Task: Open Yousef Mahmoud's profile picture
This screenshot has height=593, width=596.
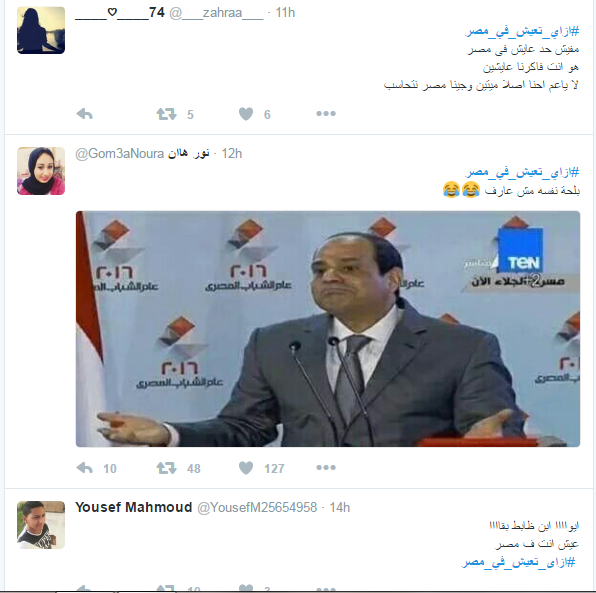Action: pyautogui.click(x=41, y=525)
